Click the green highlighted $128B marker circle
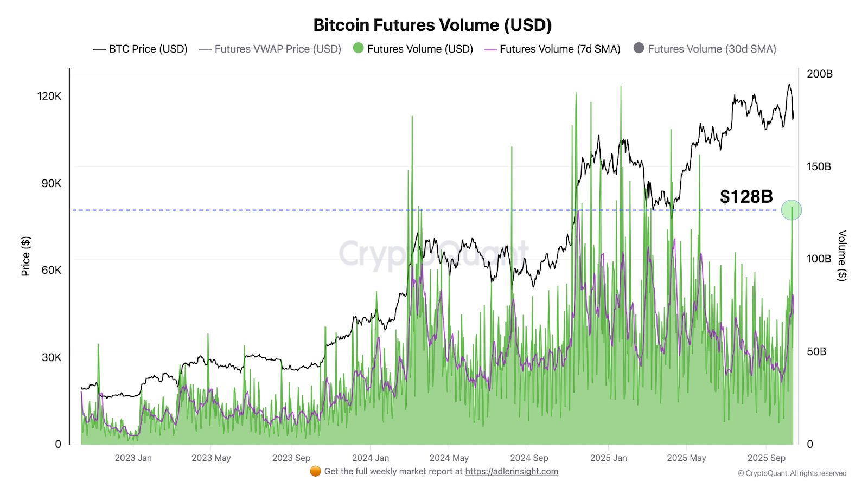 [x=791, y=210]
